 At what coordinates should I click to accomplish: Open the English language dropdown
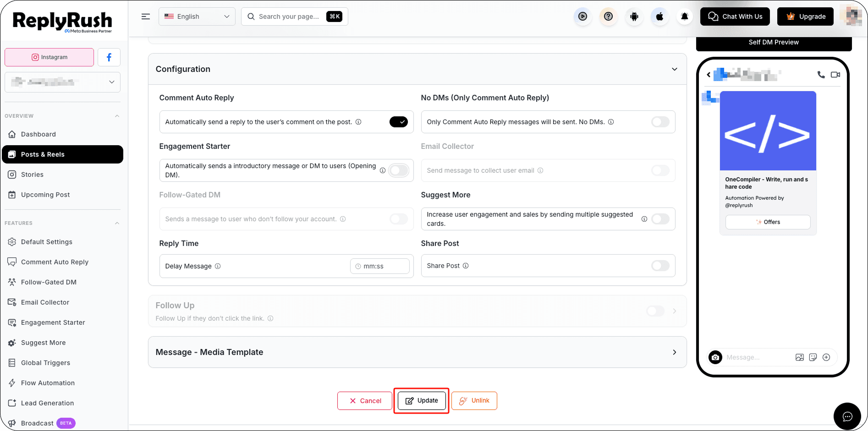[197, 16]
